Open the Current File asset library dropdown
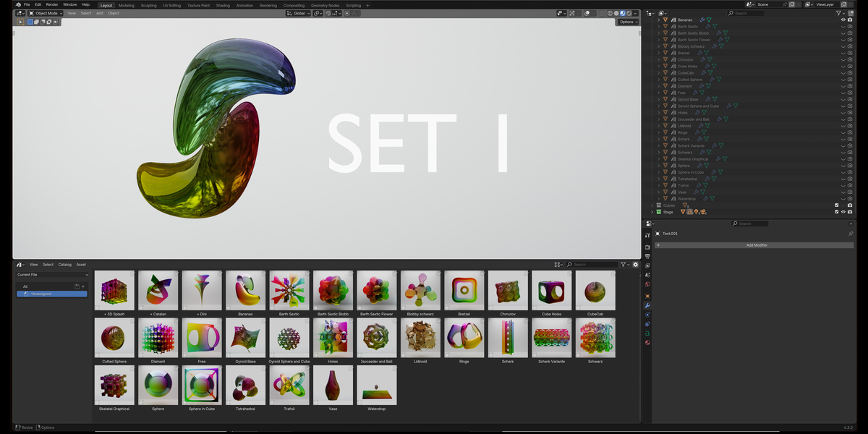 (x=53, y=275)
